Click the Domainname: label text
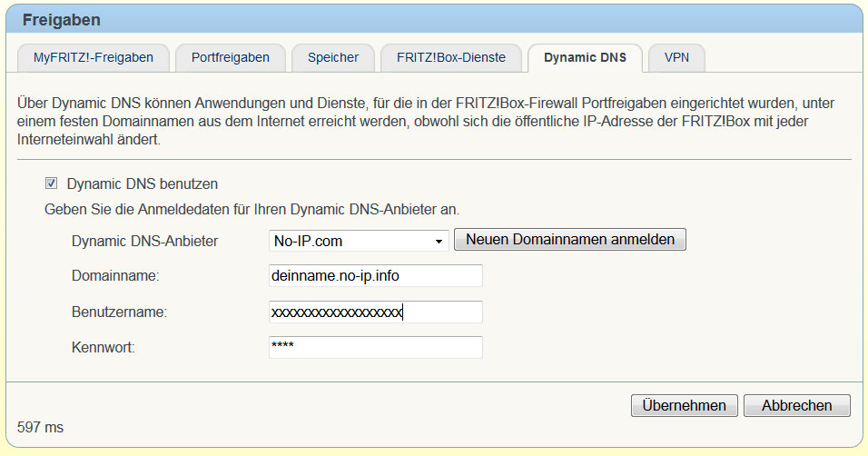The image size is (868, 456). pos(114,275)
